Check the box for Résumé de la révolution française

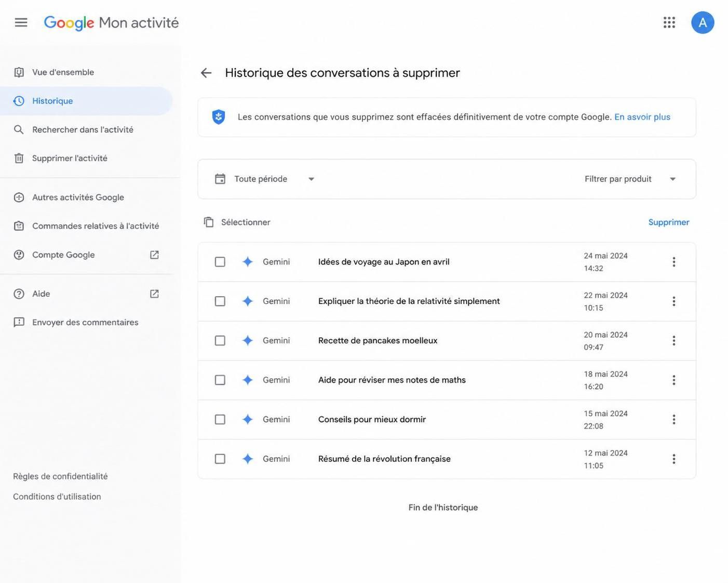pyautogui.click(x=220, y=459)
